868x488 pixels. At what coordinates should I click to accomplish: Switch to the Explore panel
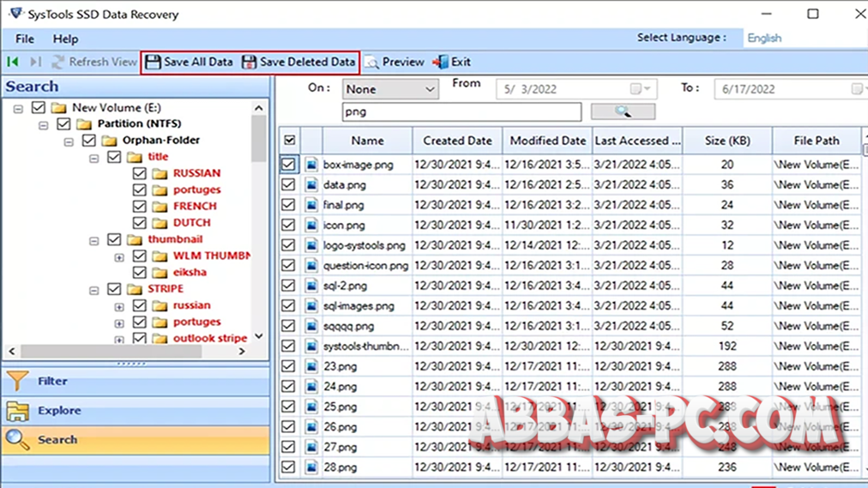[x=58, y=411]
